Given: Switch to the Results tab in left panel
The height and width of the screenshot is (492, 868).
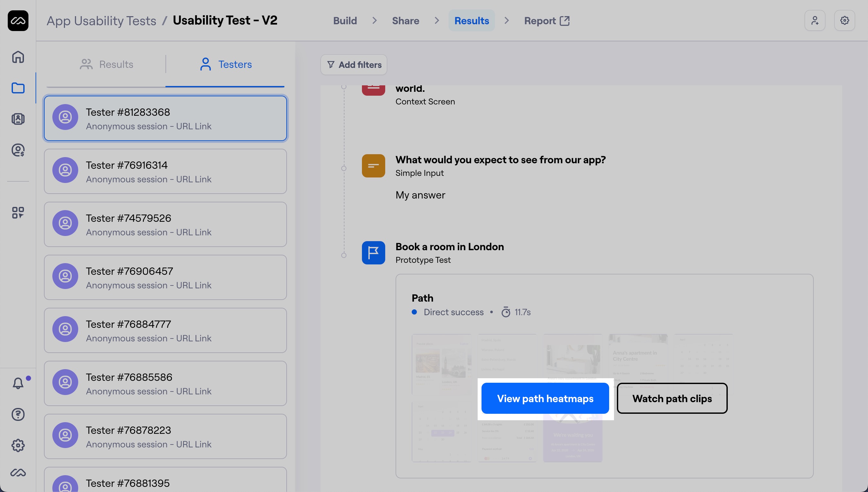Looking at the screenshot, I should coord(106,64).
